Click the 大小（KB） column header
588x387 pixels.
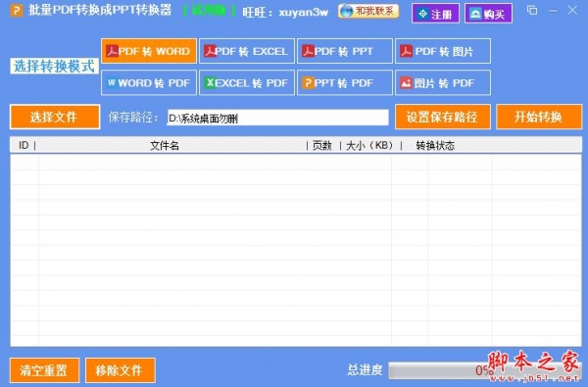[x=369, y=145]
